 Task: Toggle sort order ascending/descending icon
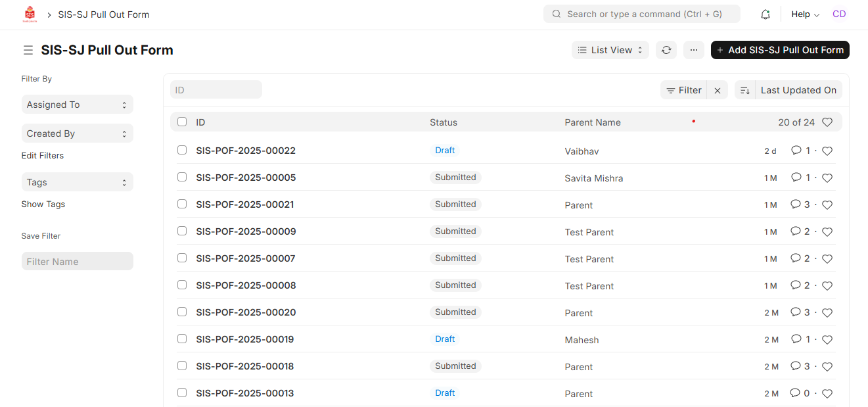pyautogui.click(x=745, y=91)
